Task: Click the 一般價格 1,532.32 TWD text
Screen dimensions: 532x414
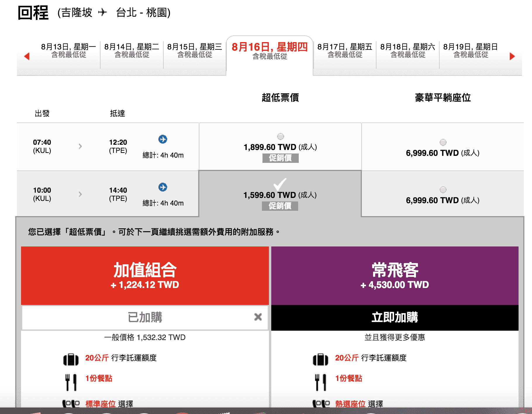Action: click(145, 337)
